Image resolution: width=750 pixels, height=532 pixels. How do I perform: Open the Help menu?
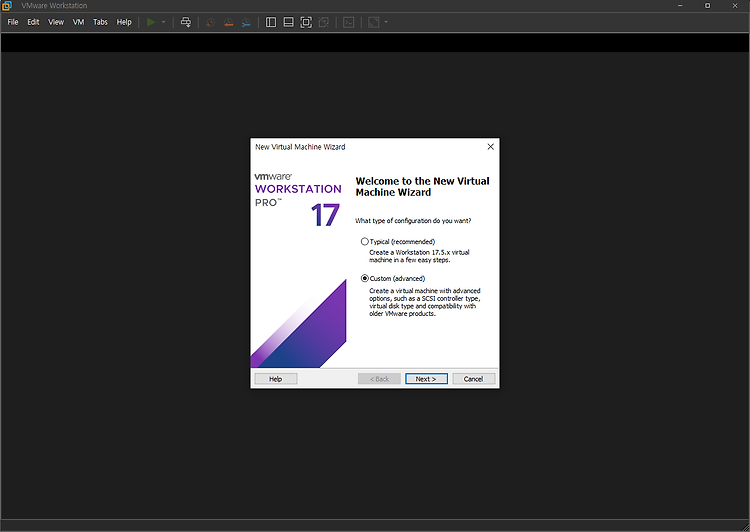(x=124, y=22)
